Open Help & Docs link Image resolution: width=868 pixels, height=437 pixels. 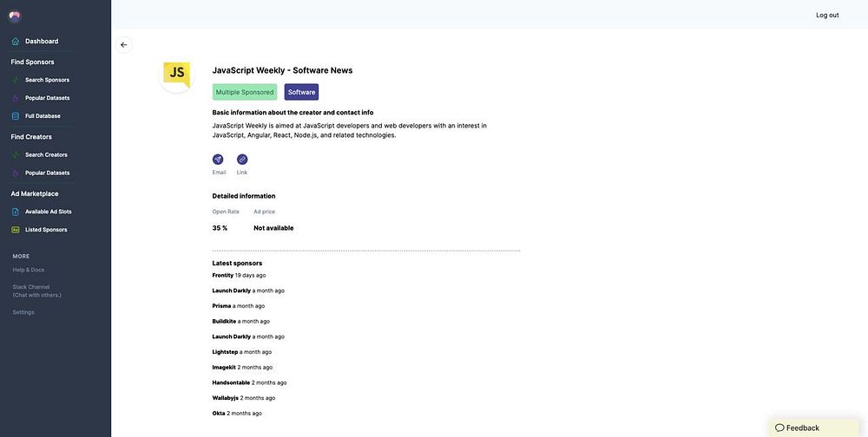tap(29, 270)
